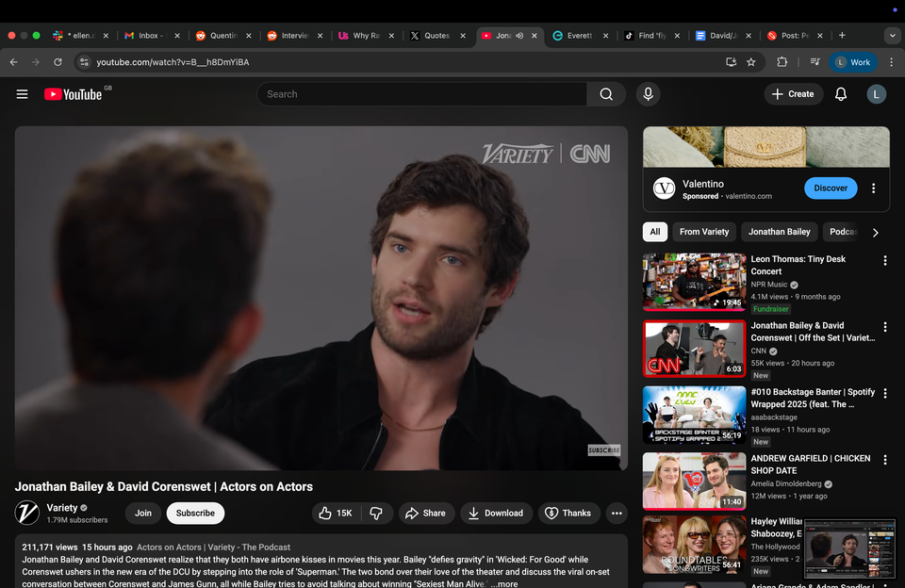Click the YouTube logo to go home
905x588 pixels.
[x=74, y=93]
